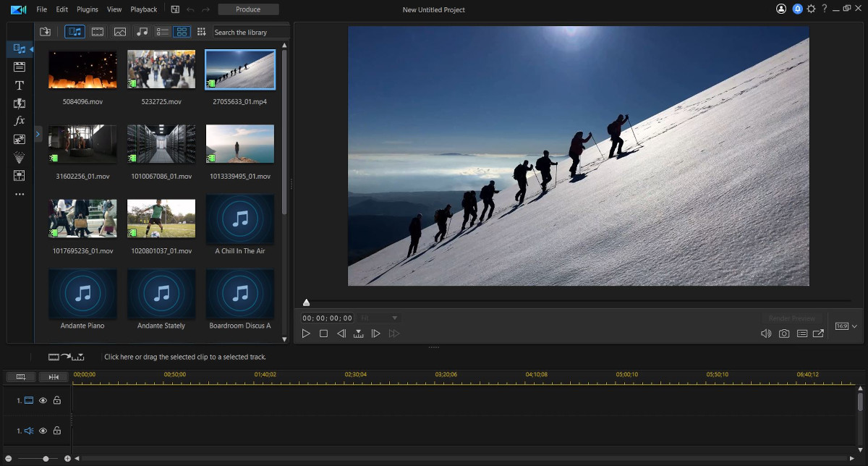Filter library to show music only
The height and width of the screenshot is (466, 868).
point(142,31)
